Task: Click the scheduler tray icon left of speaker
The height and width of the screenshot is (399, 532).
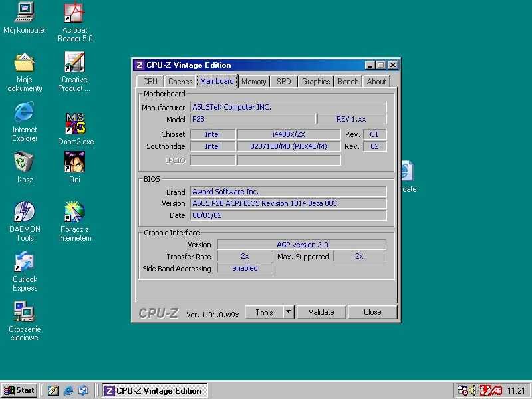Action: point(462,390)
